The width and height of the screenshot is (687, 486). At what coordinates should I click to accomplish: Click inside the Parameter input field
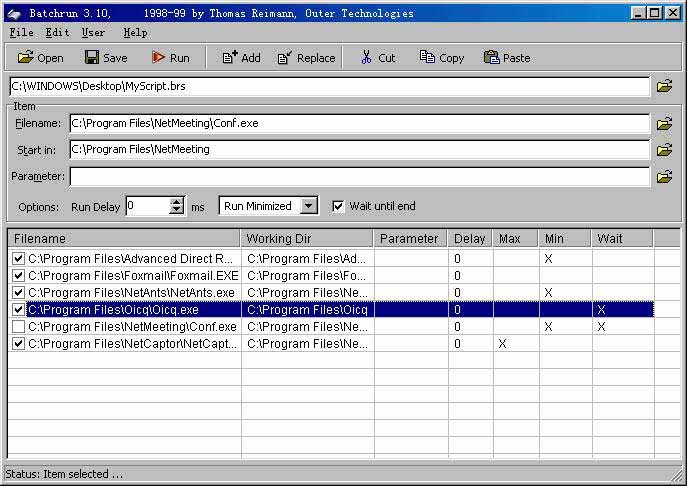click(x=359, y=177)
